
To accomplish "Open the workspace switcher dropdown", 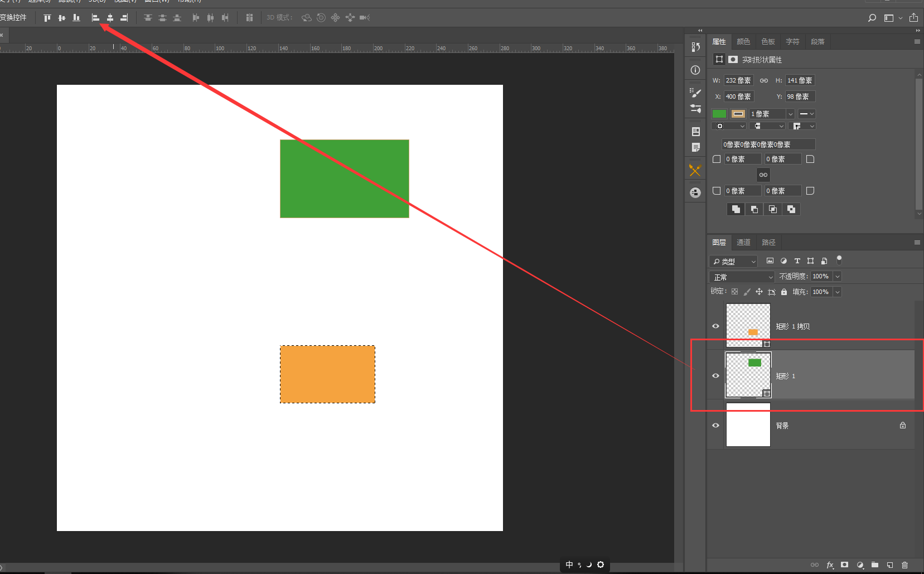I will tap(893, 18).
